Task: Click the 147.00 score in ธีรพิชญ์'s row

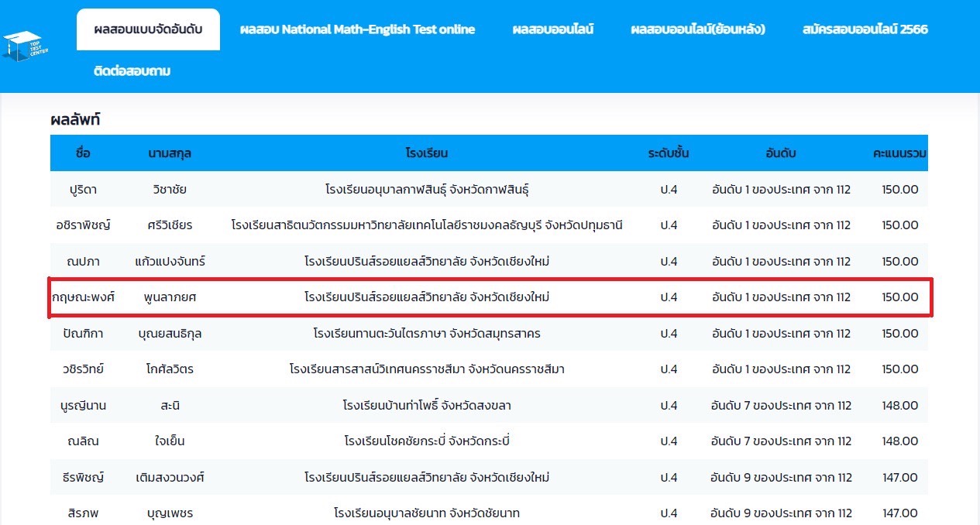Action: pos(900,477)
